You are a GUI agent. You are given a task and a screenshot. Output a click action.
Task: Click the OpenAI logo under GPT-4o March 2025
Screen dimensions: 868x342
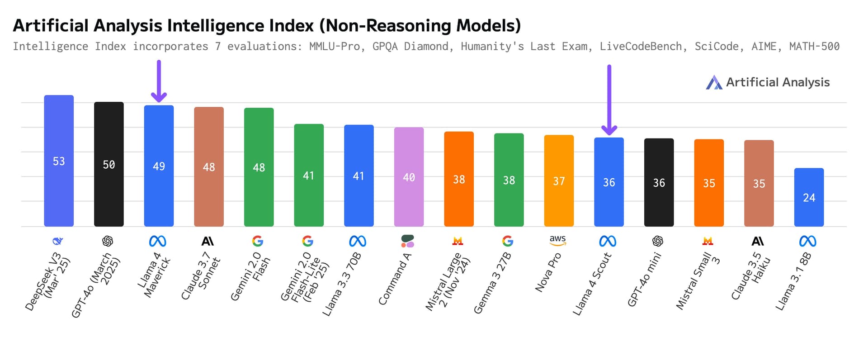(x=108, y=241)
